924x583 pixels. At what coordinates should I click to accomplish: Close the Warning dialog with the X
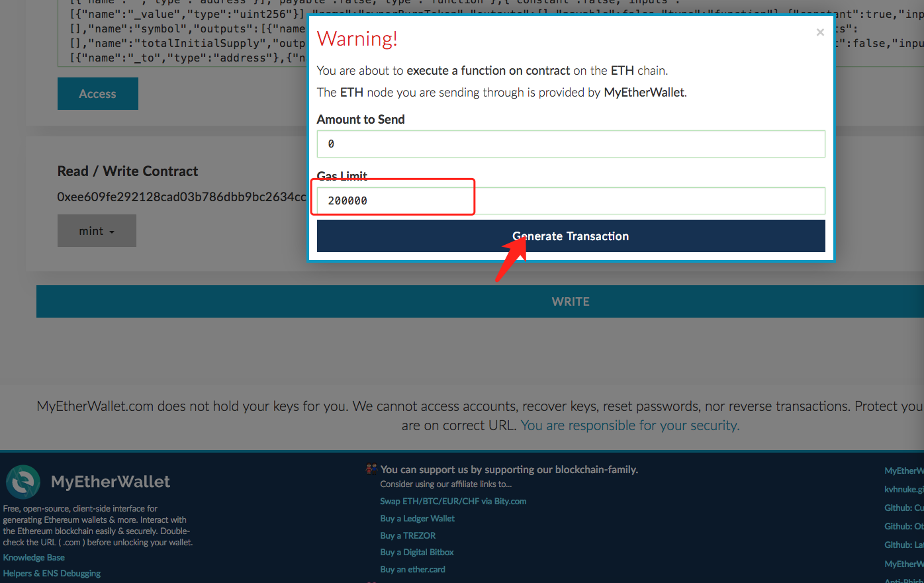[x=820, y=32]
